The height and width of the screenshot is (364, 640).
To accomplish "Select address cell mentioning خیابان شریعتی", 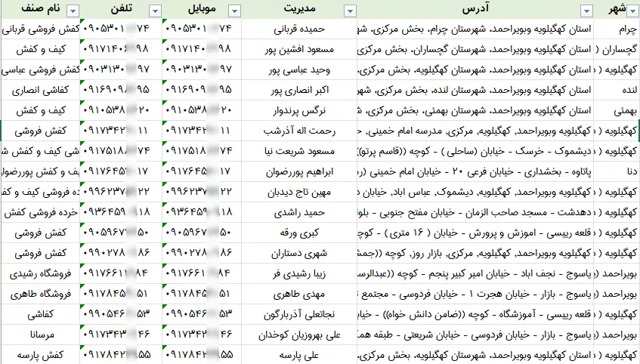I will pyautogui.click(x=475, y=335).
